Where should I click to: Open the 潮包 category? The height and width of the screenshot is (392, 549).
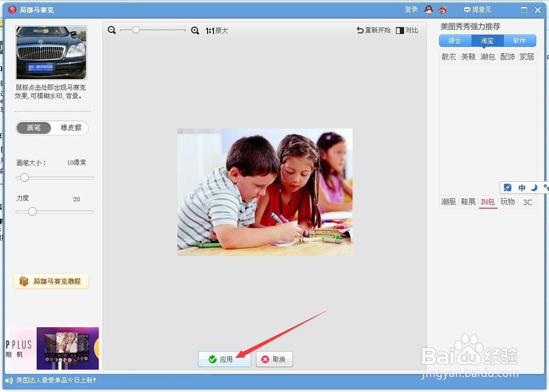(x=488, y=57)
